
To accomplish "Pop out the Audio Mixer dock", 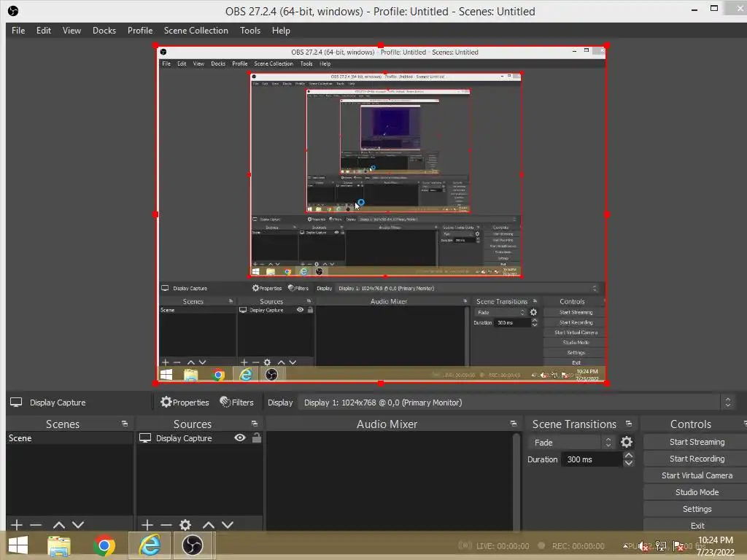I will pos(513,424).
